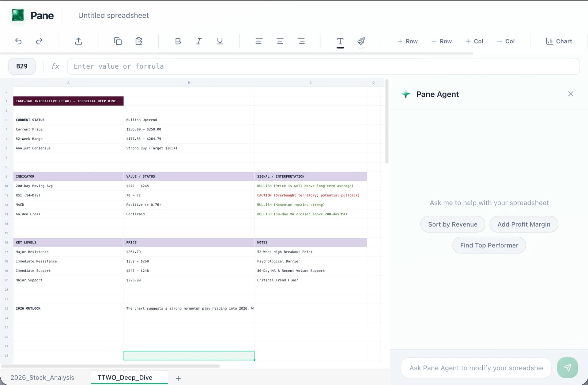Viewport: 588px width, 385px height.
Task: Open the Chart tool
Action: [559, 41]
